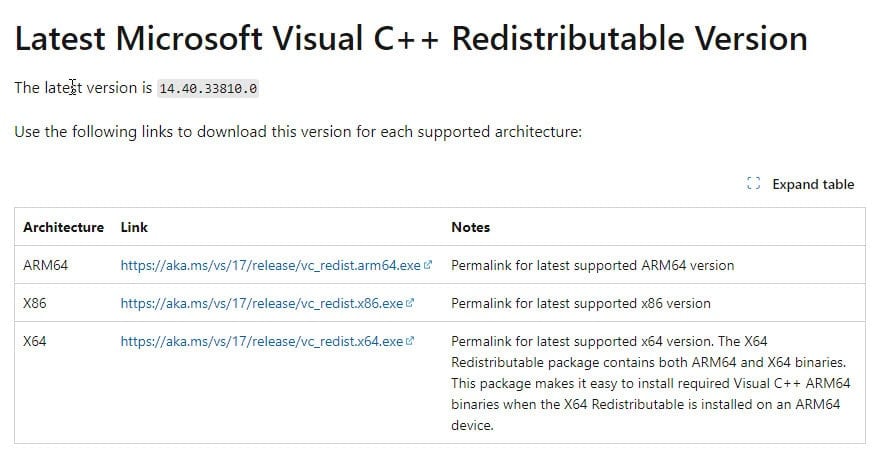
Task: Click the Expand table brackets icon
Action: coord(754,184)
